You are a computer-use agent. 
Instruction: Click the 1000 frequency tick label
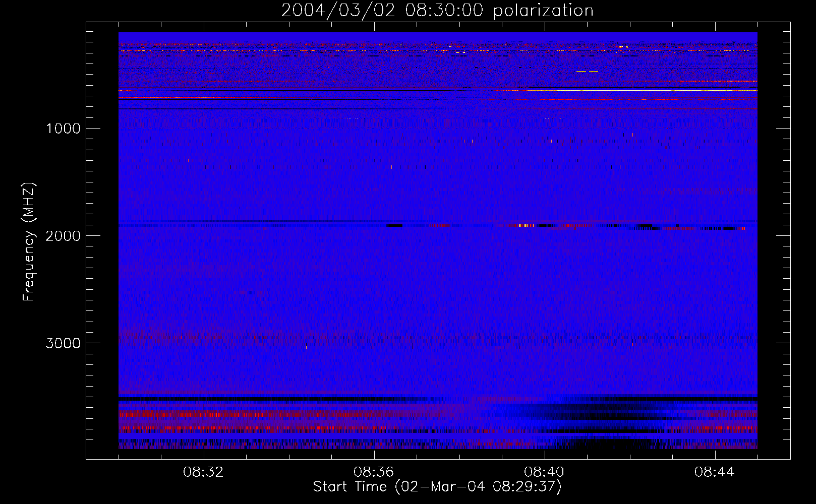63,129
